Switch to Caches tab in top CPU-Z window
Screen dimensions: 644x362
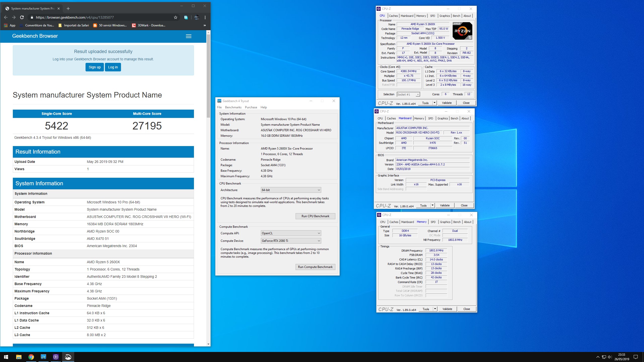point(393,16)
